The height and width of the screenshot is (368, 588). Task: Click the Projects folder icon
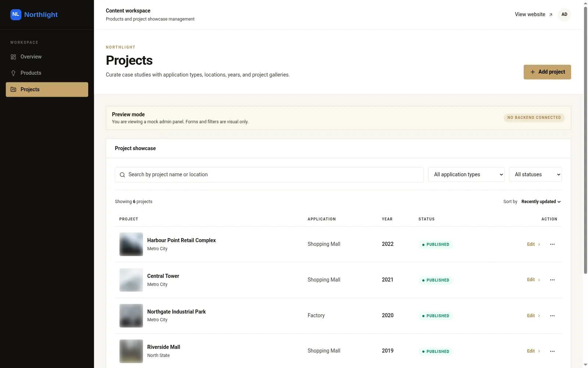13,89
